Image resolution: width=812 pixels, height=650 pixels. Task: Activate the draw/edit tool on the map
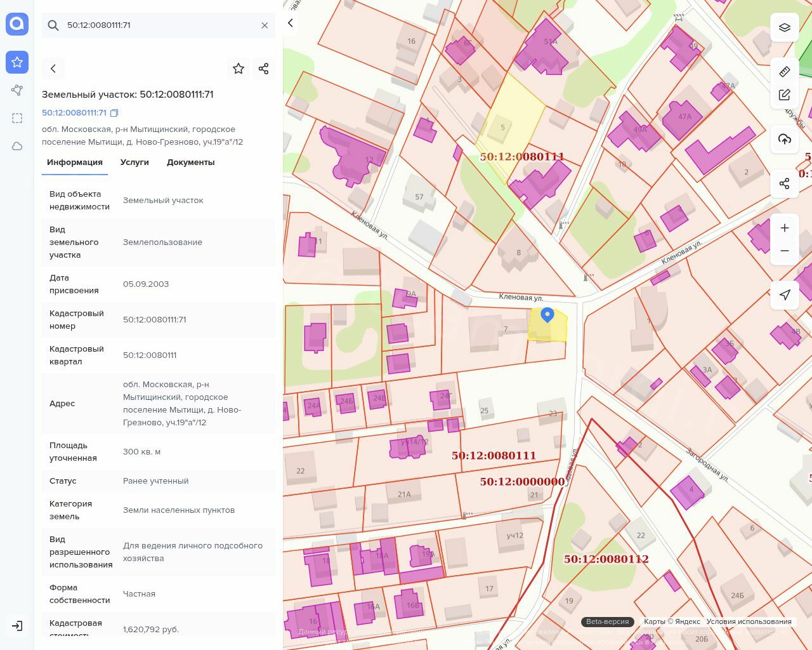point(785,95)
